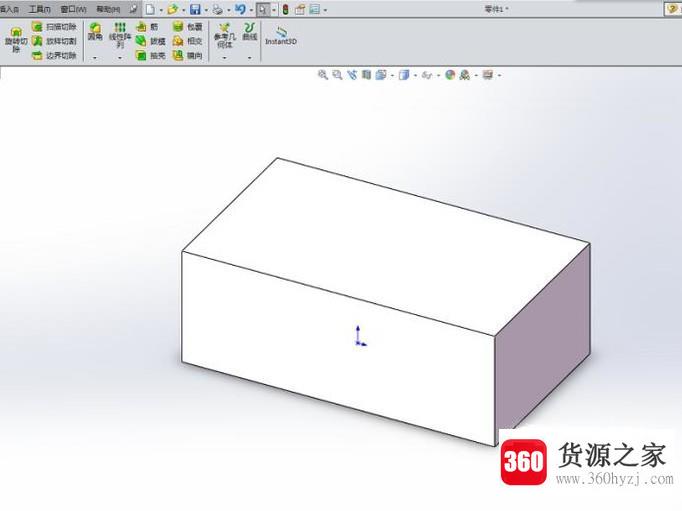Select the 镜向 mirror tool
This screenshot has height=511, width=682.
[187, 56]
